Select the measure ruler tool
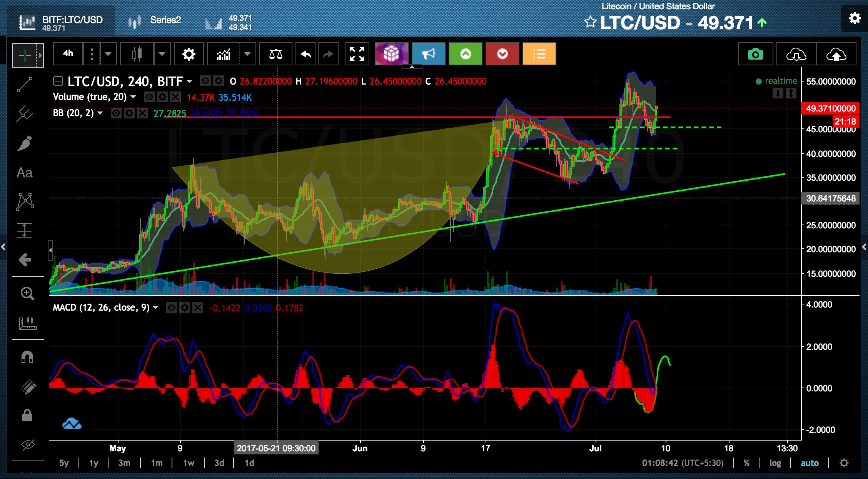This screenshot has height=479, width=868. click(x=27, y=323)
